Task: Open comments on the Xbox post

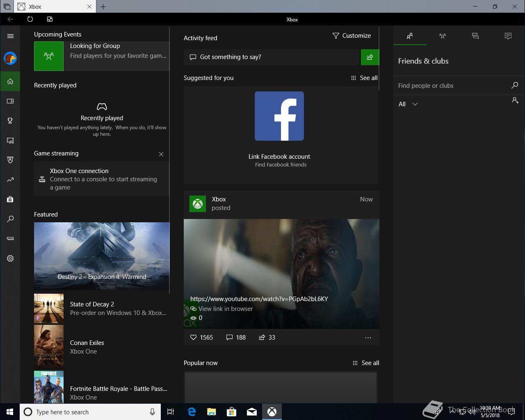Action: point(229,337)
